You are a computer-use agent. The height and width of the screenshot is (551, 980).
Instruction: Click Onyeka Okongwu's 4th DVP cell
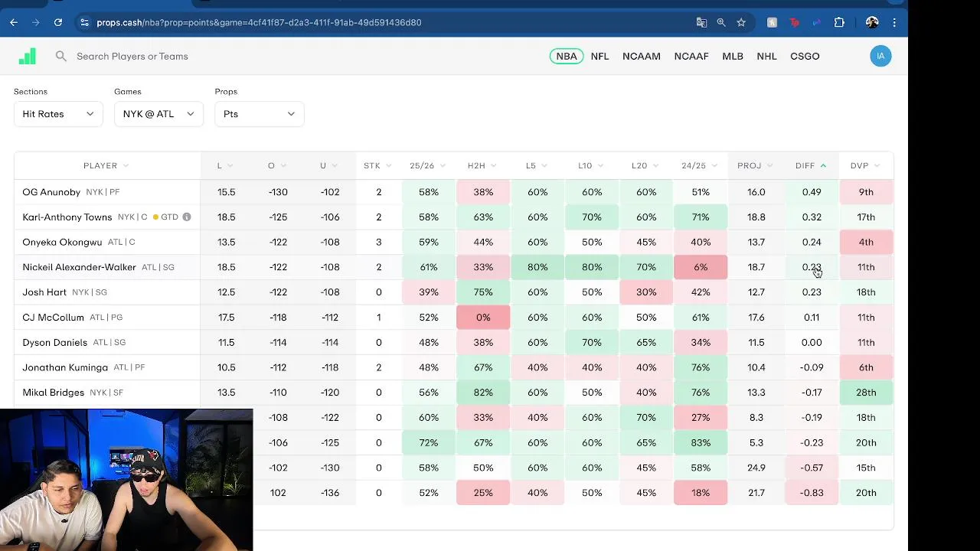pyautogui.click(x=866, y=242)
